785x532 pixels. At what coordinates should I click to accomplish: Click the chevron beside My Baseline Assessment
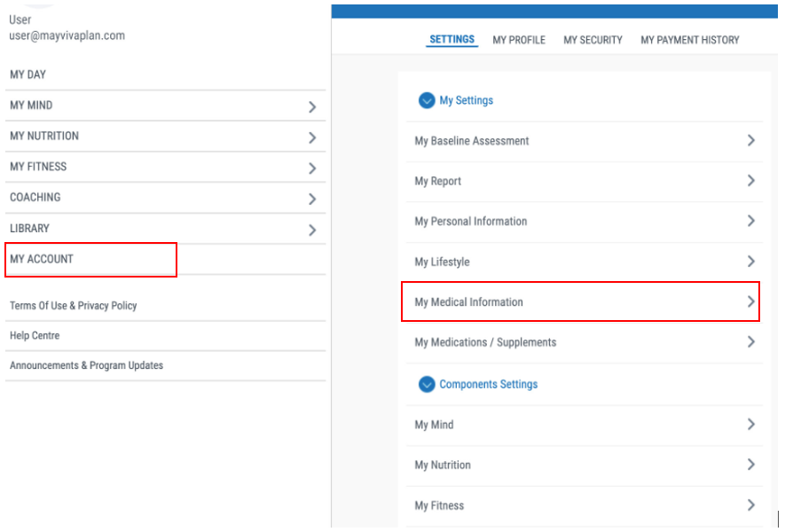click(750, 141)
